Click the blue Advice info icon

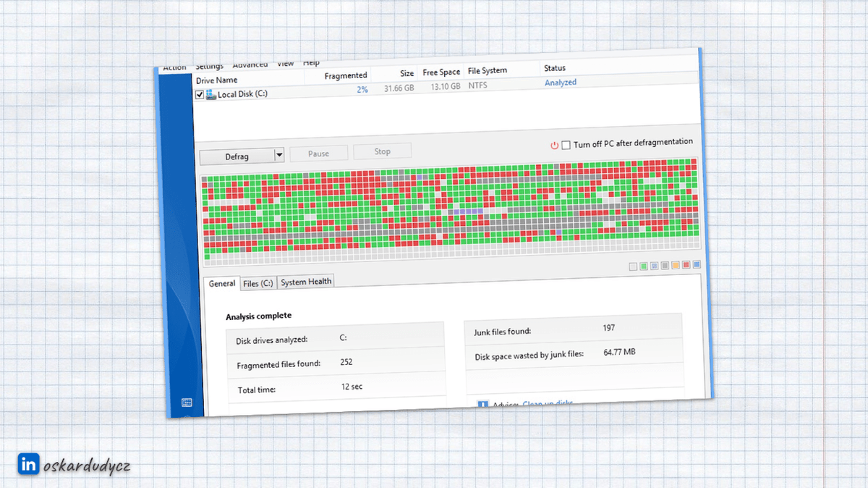tap(482, 403)
